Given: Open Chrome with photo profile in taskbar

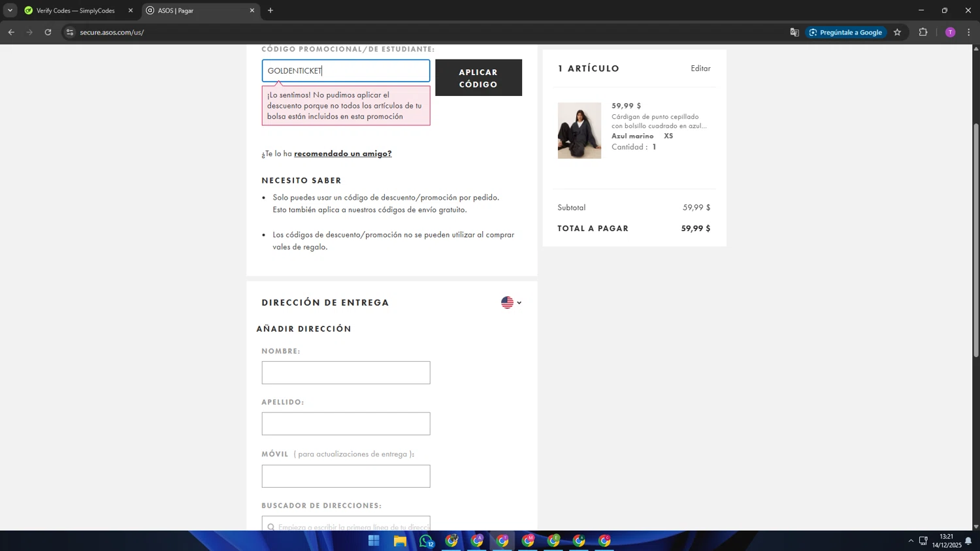Looking at the screenshot, I should pos(451,541).
